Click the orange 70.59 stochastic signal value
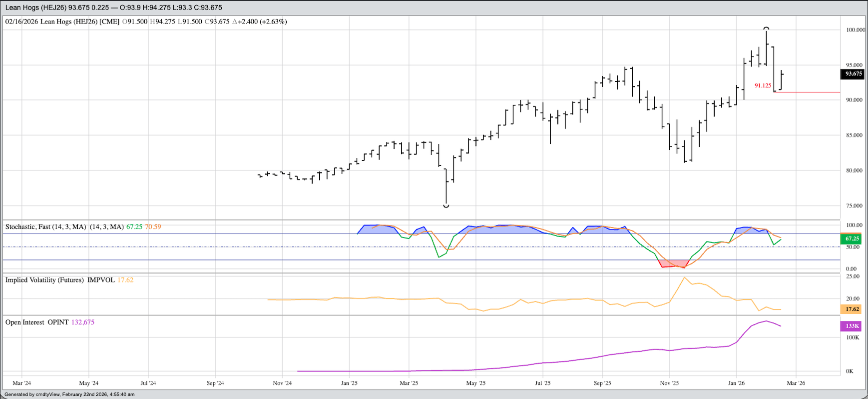Screen dimensions: 868x399 tap(153, 227)
